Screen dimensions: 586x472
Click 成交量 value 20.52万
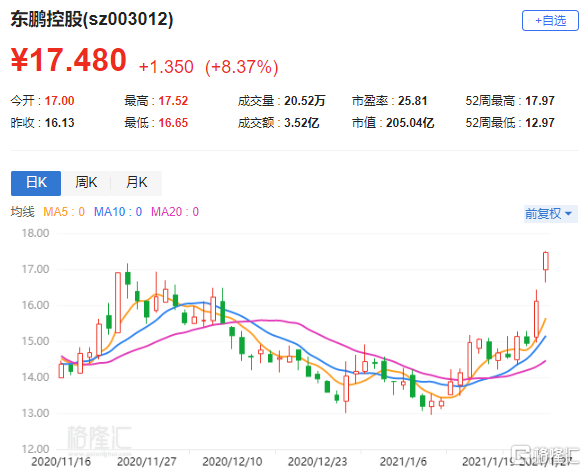[x=305, y=101]
